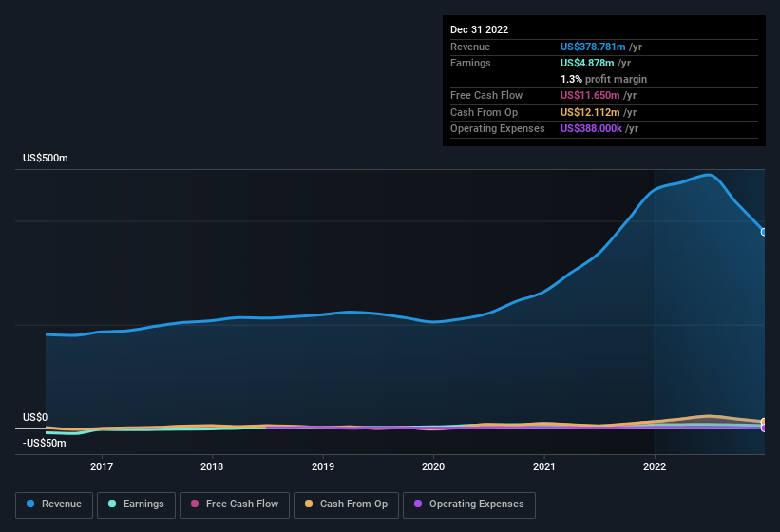Toggle the Revenue legend button
This screenshot has height=532, width=780.
pos(54,504)
